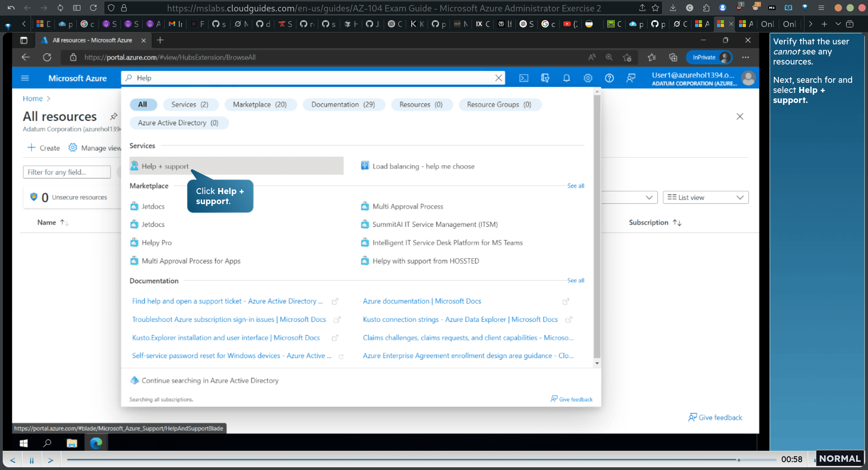
Task: Click Help + support service result
Action: [236, 166]
